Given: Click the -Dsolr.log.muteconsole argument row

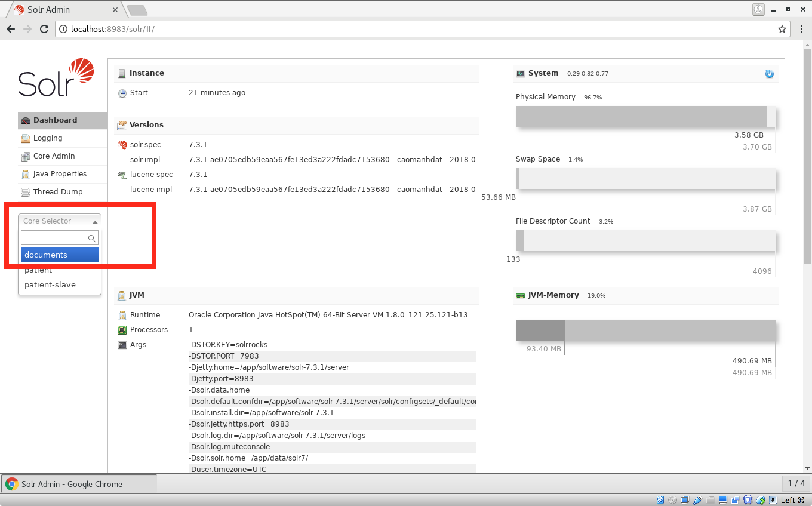Looking at the screenshot, I should pos(332,447).
